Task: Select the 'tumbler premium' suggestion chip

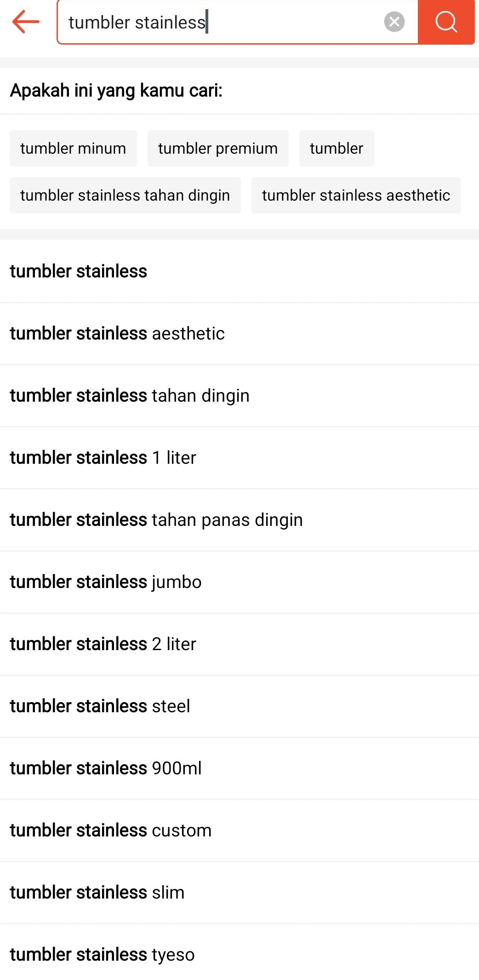Action: (217, 148)
